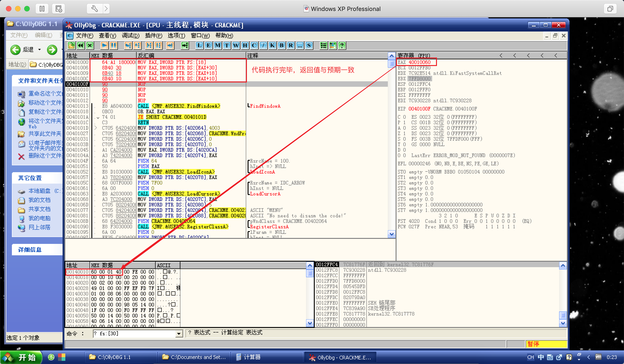This screenshot has width=624, height=364.
Task: Click the Help question mark icon
Action: [342, 45]
